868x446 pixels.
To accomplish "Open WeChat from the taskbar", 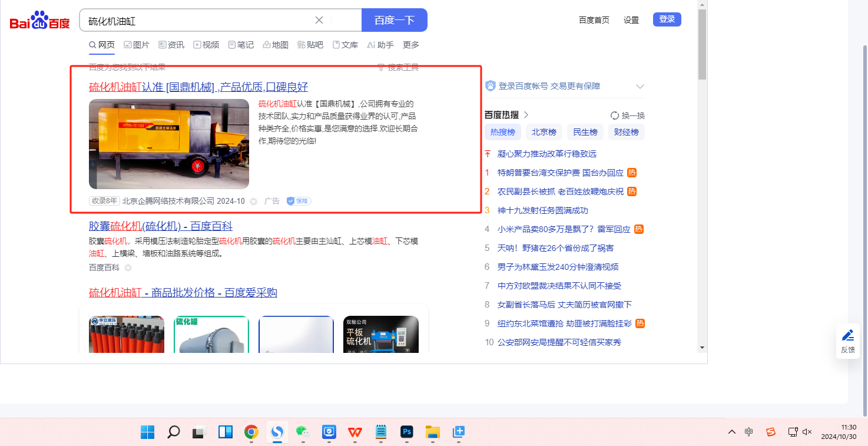I will tap(303, 432).
